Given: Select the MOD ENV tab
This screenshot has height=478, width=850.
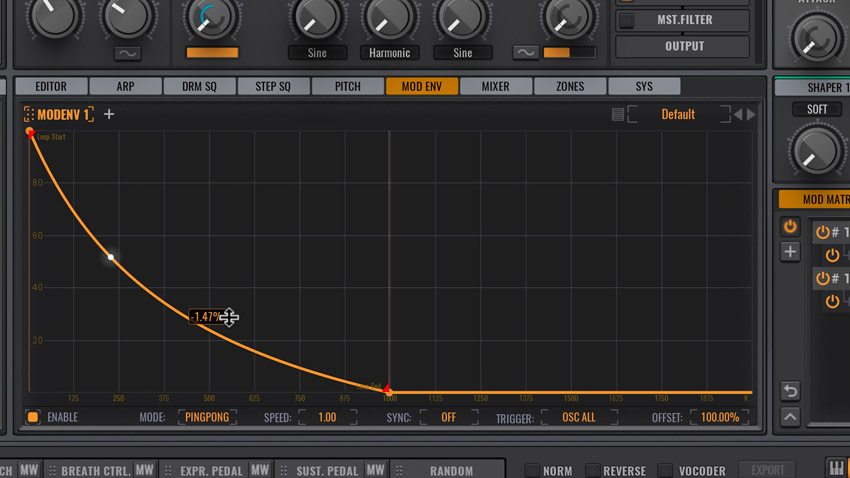Looking at the screenshot, I should pyautogui.click(x=422, y=86).
